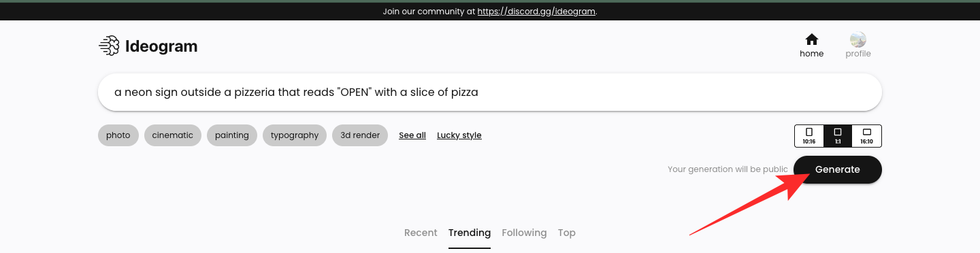Pick a Lucky style
Screen dimensions: 980x253
459,135
